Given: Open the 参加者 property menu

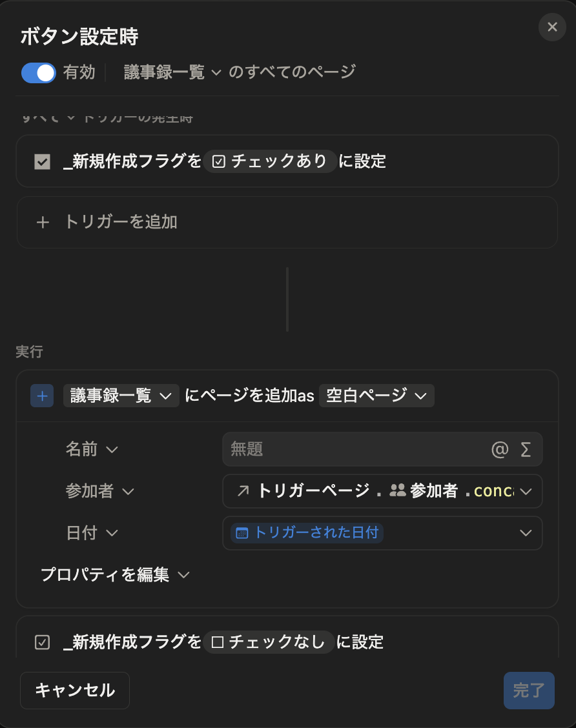Looking at the screenshot, I should pos(100,491).
